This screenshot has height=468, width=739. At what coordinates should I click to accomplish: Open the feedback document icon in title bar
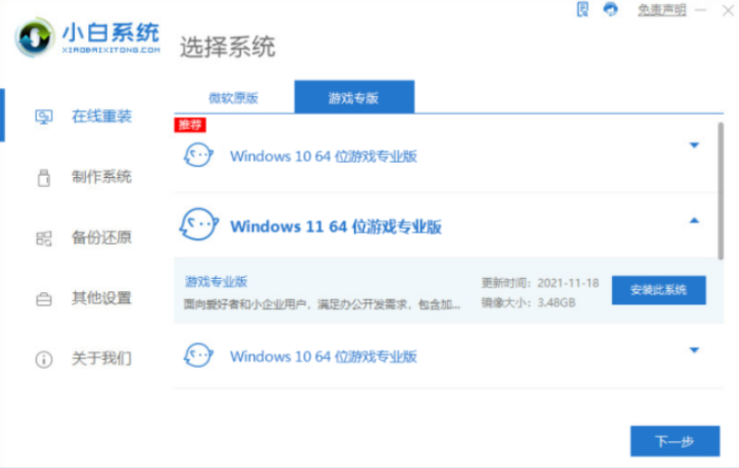click(583, 9)
